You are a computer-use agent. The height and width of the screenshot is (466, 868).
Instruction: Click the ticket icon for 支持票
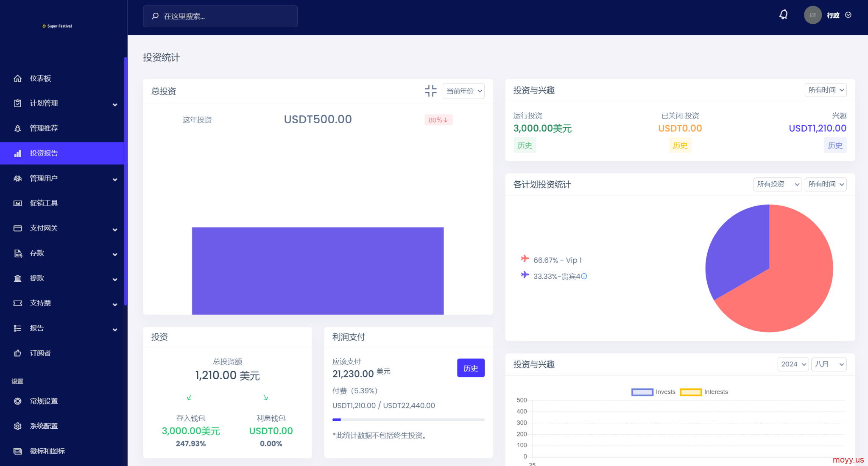(17, 303)
